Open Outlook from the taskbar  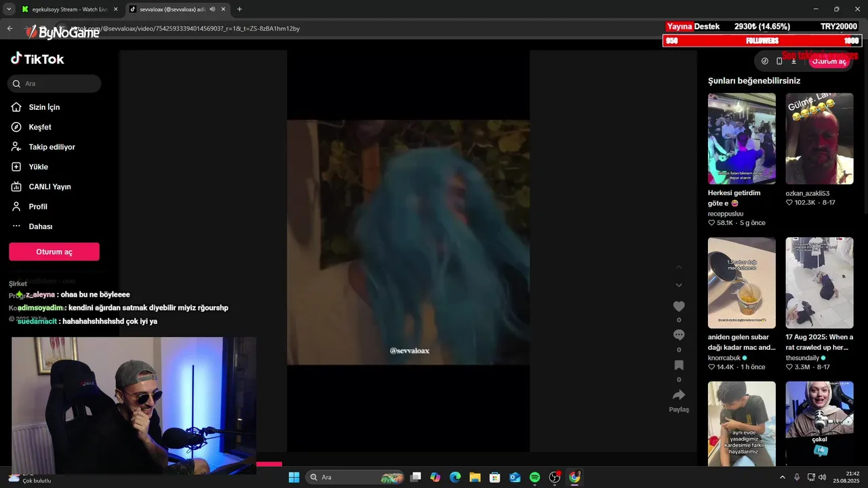515,477
